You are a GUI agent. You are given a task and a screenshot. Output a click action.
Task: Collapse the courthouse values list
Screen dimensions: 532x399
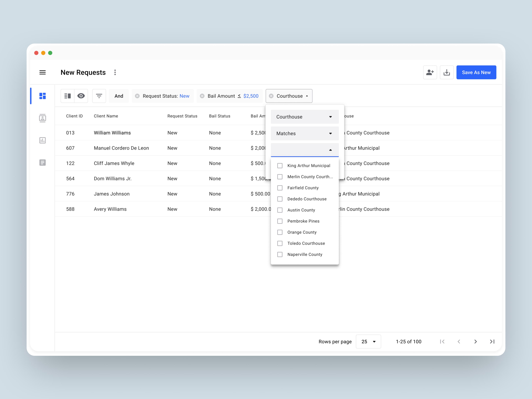click(x=330, y=150)
